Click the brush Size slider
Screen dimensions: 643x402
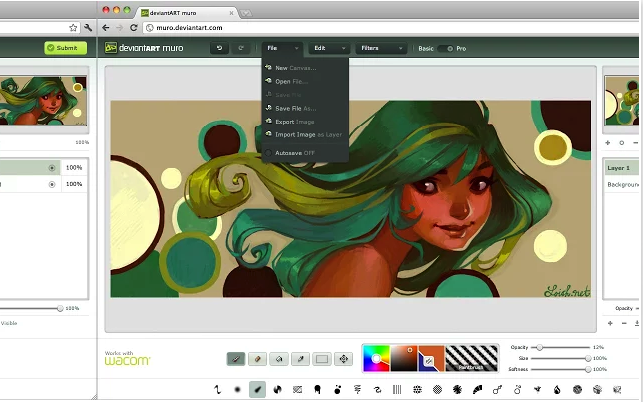point(561,359)
